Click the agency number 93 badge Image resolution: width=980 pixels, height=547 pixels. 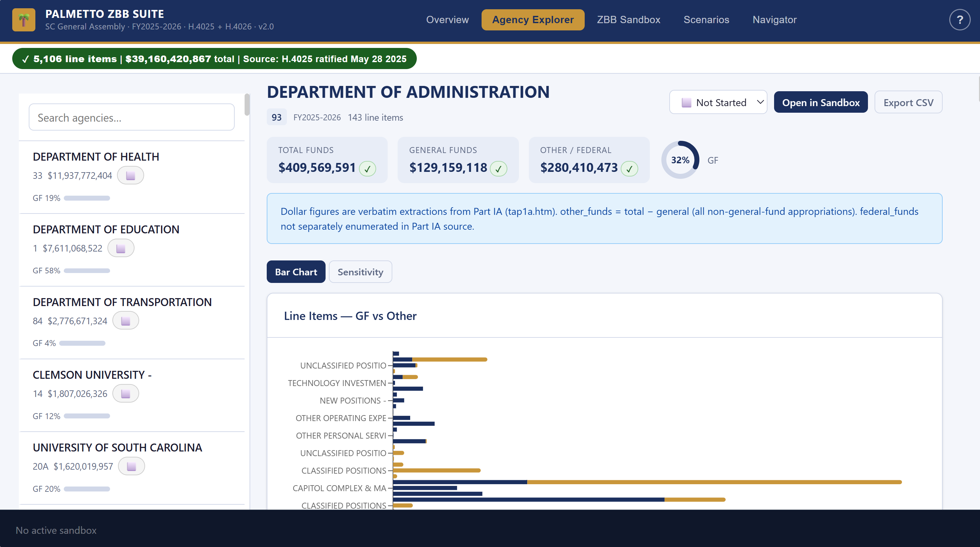[277, 117]
